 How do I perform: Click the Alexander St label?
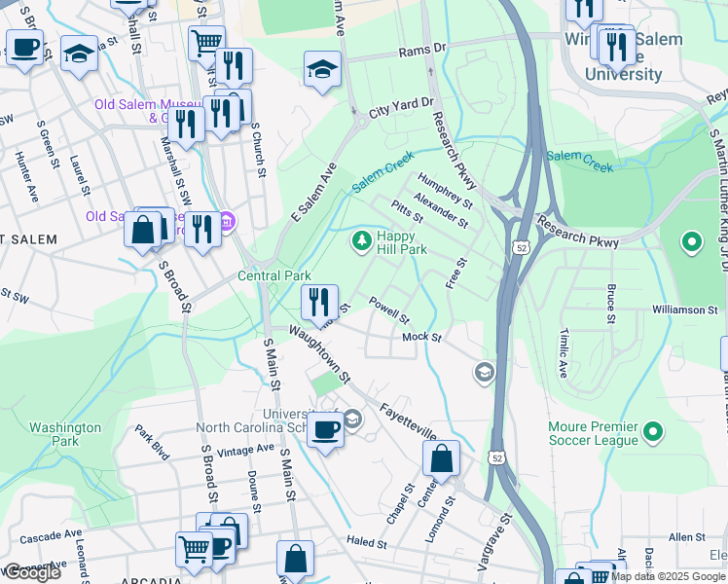coord(441,210)
